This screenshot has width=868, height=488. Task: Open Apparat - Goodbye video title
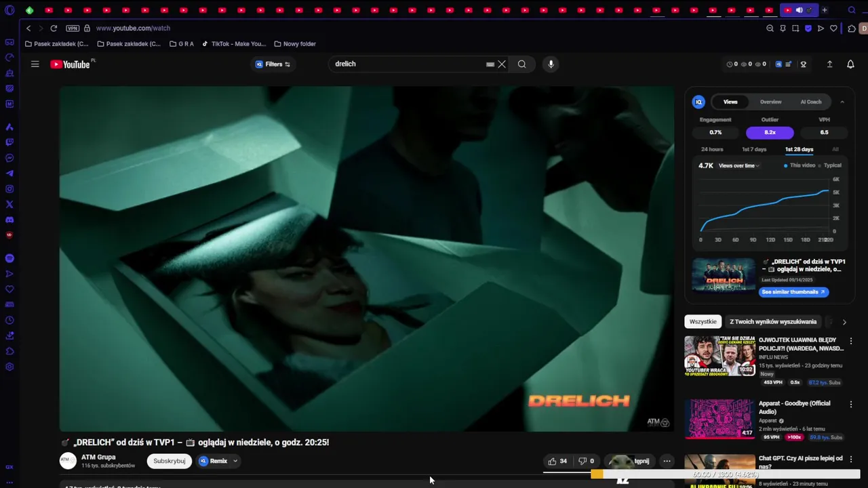point(794,407)
